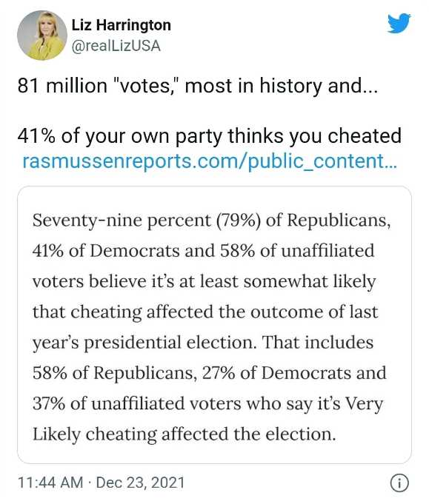The height and width of the screenshot is (504, 429).
Task: Open the info icon beside the date
Action: coord(399,483)
